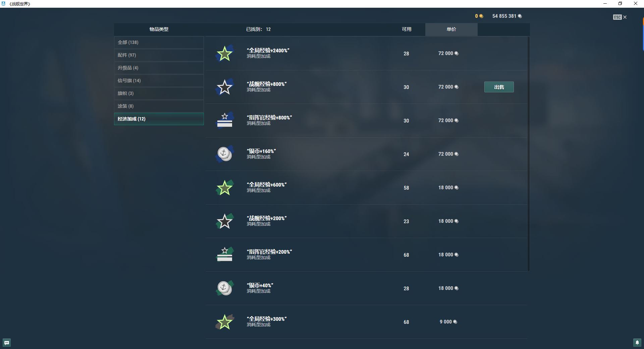Screen dimensions: 644x349
Task: Select the 全部 (138) category
Action: coord(159,42)
